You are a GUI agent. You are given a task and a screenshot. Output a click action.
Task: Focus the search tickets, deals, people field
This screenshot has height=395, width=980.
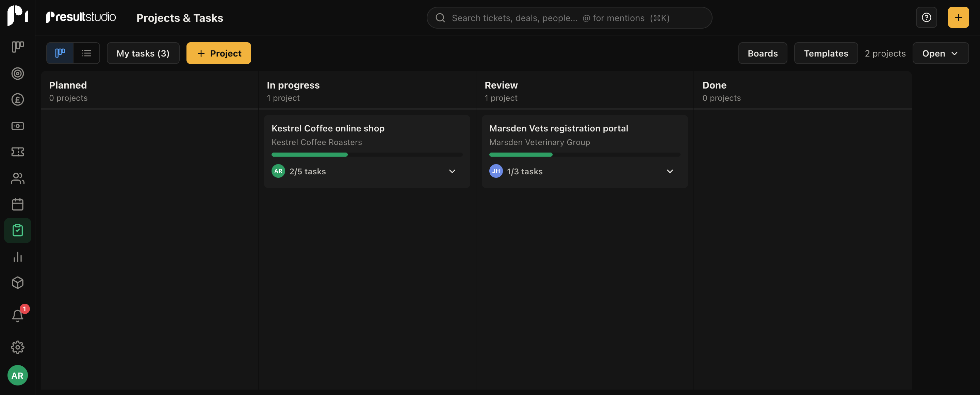(569, 18)
